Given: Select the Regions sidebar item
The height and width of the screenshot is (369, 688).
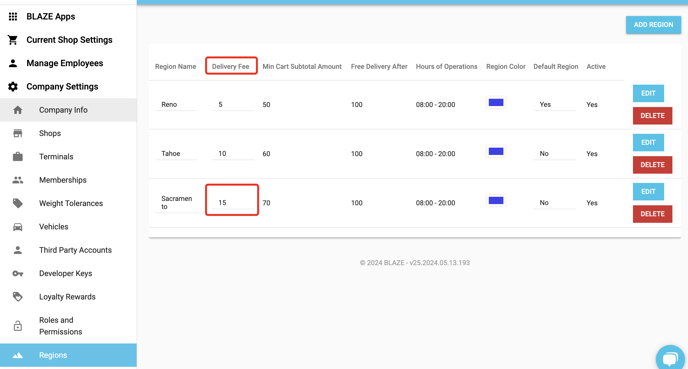Looking at the screenshot, I should (x=68, y=355).
